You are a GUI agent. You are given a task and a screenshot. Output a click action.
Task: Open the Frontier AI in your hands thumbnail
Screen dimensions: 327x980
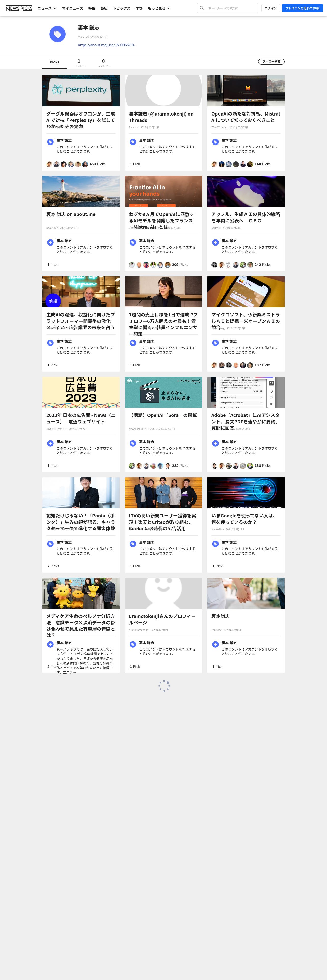click(163, 191)
